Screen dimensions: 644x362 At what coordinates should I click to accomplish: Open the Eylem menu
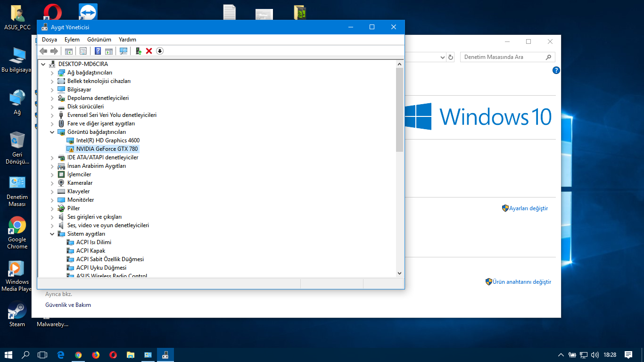pos(72,40)
